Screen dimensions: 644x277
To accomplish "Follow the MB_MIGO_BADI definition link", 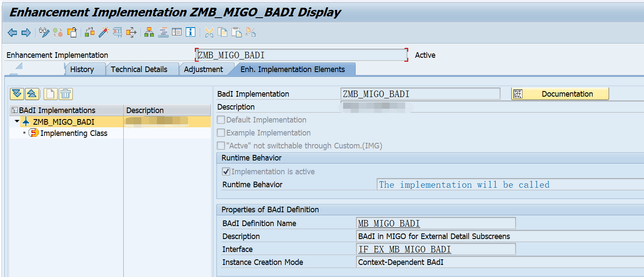I will point(388,223).
